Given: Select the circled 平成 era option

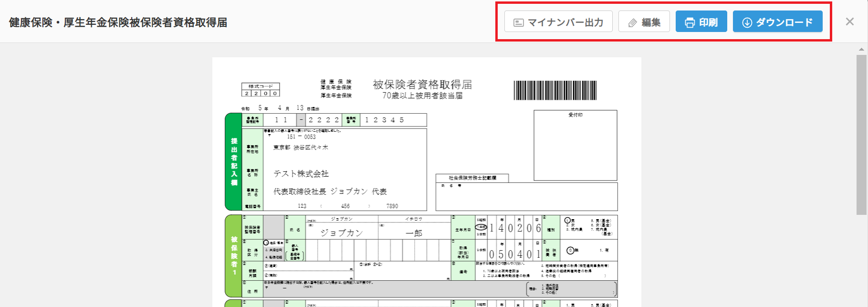Looking at the screenshot, I should (481, 227).
